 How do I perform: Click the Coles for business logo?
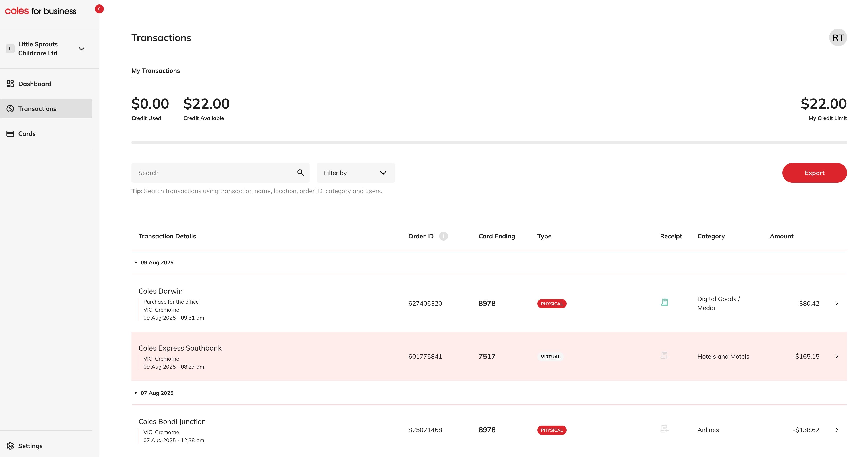(x=40, y=10)
